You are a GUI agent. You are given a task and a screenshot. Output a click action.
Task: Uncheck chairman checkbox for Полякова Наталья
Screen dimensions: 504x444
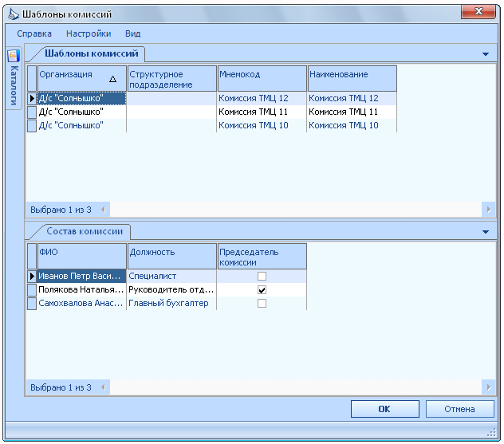click(x=262, y=290)
